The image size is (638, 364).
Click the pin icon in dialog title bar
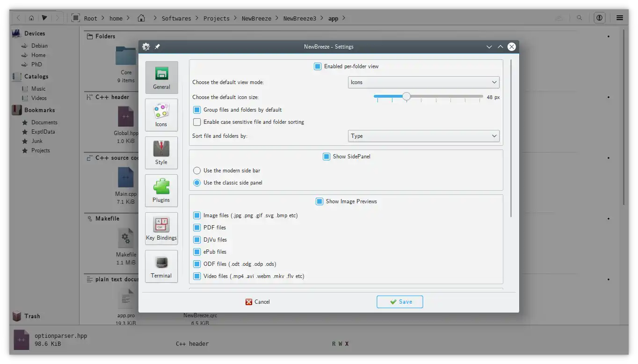157,47
